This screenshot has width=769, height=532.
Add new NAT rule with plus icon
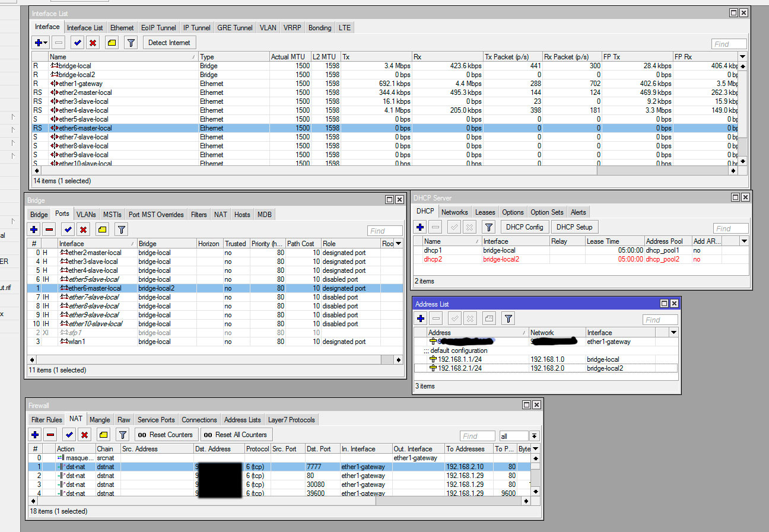click(35, 435)
